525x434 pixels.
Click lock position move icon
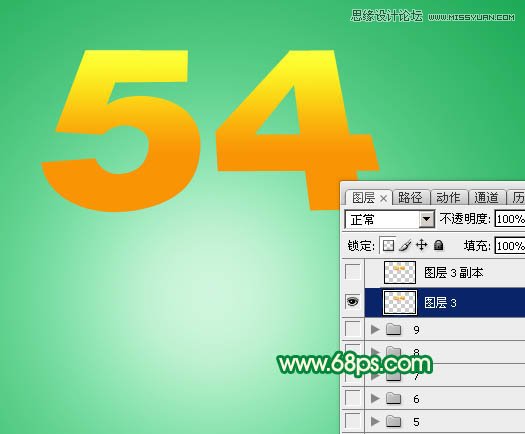[422, 245]
